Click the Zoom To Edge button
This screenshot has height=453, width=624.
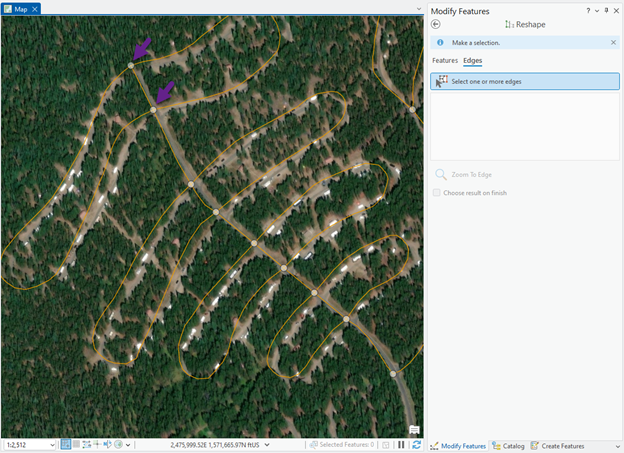(x=464, y=174)
